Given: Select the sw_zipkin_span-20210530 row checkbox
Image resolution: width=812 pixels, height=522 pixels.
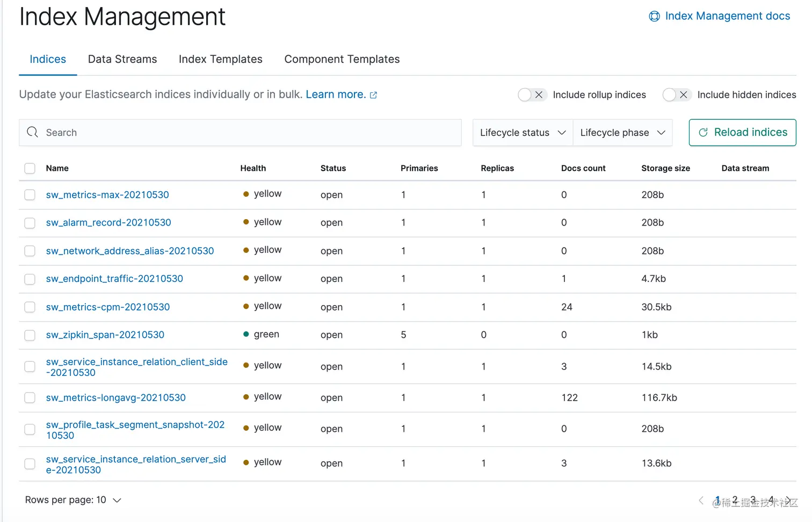Looking at the screenshot, I should click(x=30, y=335).
